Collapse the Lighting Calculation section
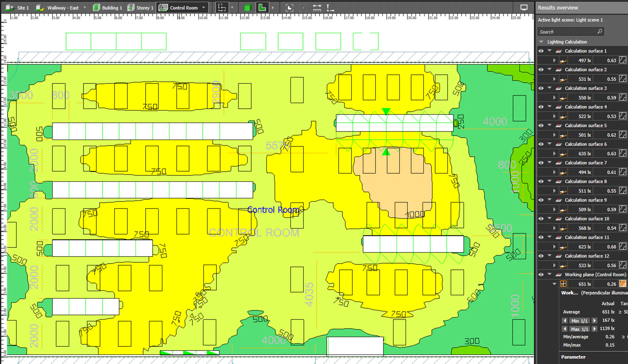Image resolution: width=628 pixels, height=364 pixels. (541, 42)
